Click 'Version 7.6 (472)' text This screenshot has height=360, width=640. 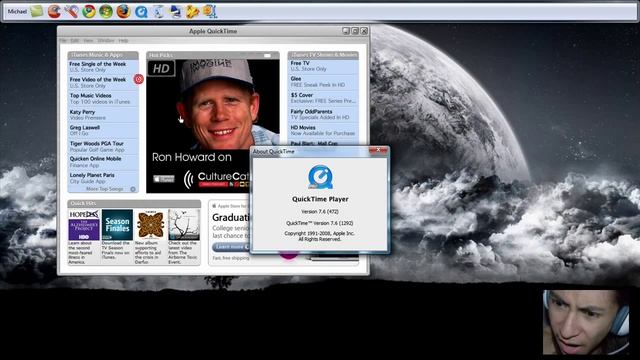320,212
